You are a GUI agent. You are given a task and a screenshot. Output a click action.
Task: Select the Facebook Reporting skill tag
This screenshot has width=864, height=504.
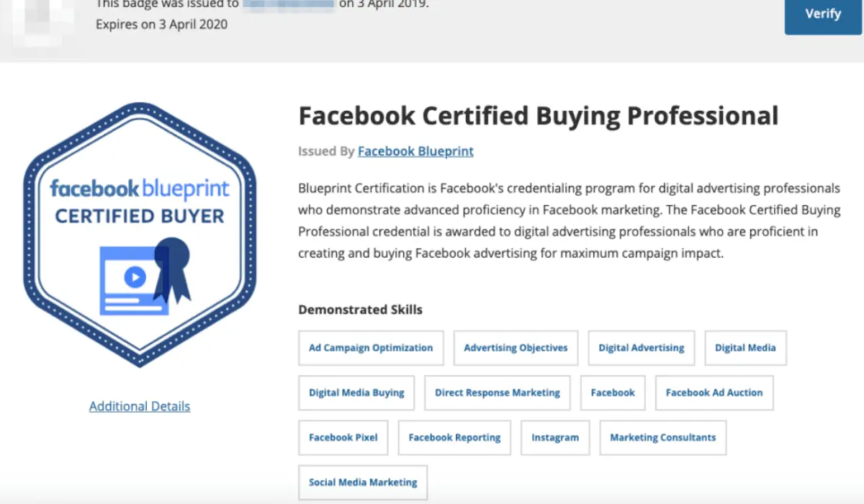point(454,437)
